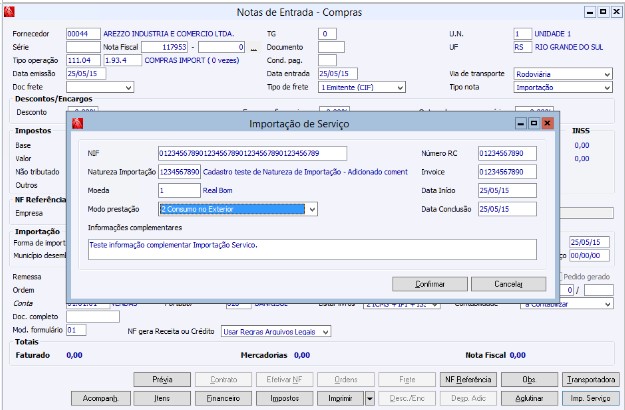This screenshot has height=410, width=625.
Task: Click the Invoice input field
Action: pos(507,172)
